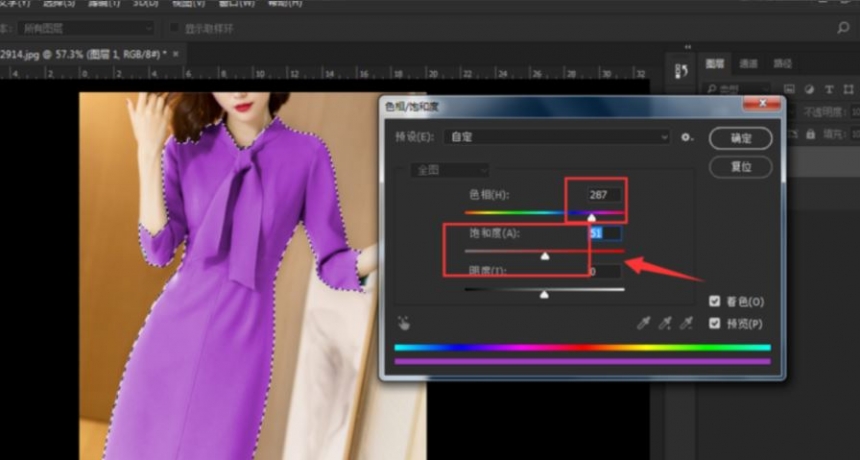Click the 复位 reset button
Screen dimensions: 860x460
pyautogui.click(x=740, y=167)
